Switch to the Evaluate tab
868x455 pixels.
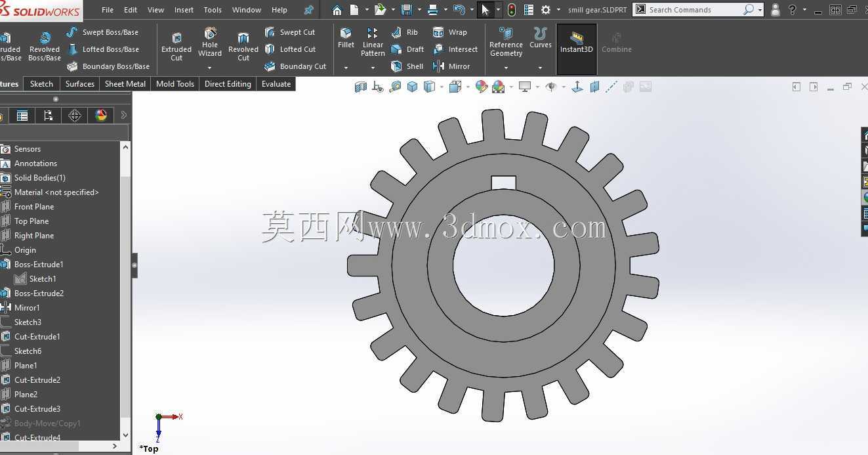pyautogui.click(x=276, y=84)
